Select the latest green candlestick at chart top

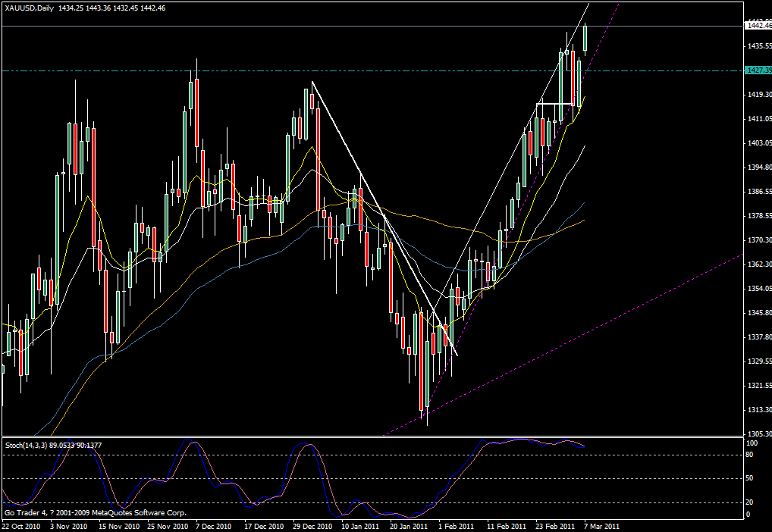click(x=585, y=38)
